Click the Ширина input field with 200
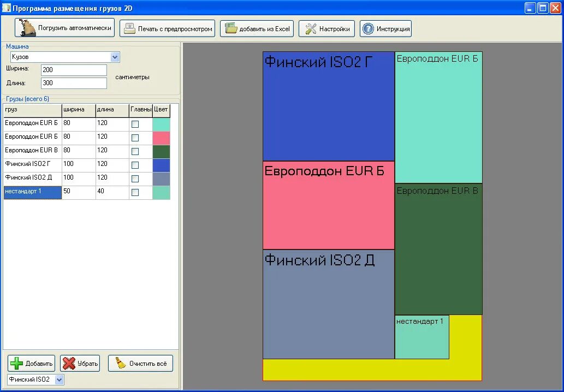564x392 pixels. [74, 70]
